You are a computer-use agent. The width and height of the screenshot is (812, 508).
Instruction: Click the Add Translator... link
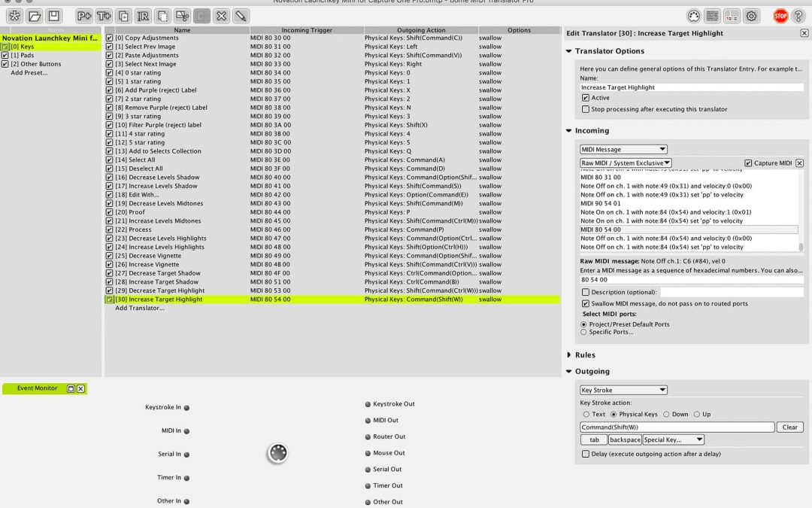pos(139,308)
